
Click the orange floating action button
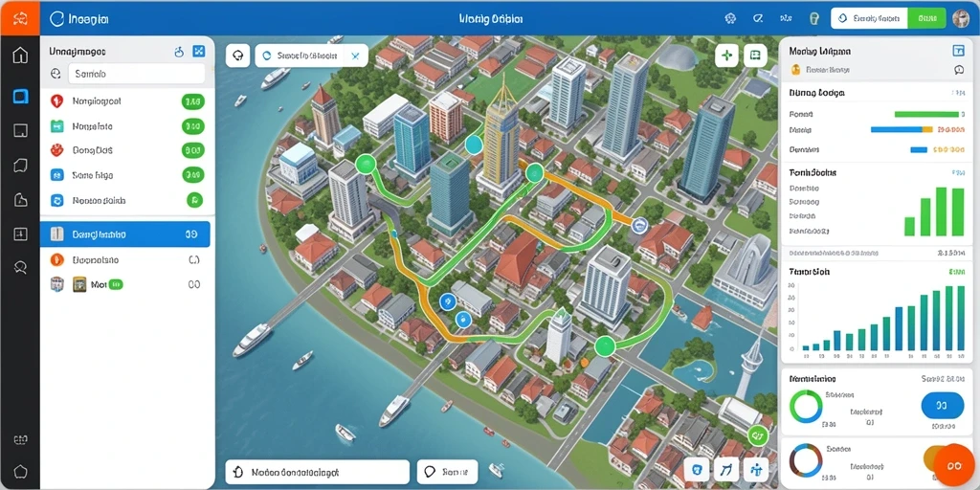pyautogui.click(x=954, y=466)
